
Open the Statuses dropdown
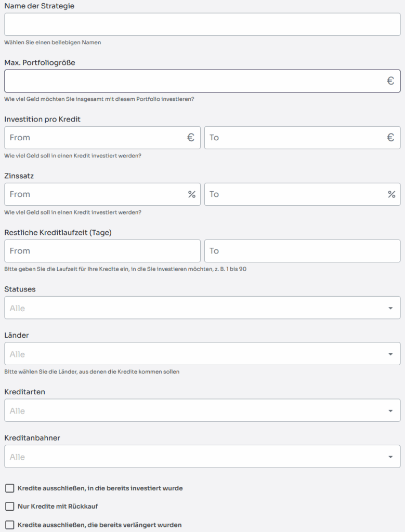point(202,308)
